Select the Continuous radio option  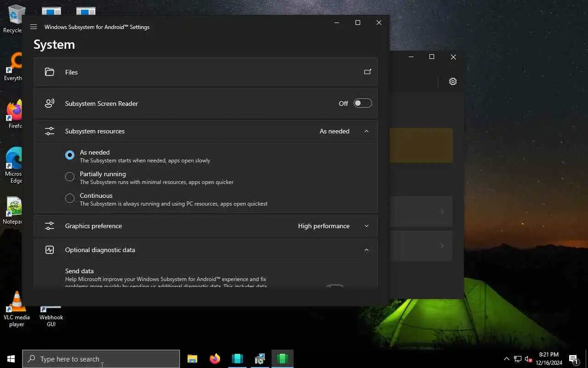(70, 198)
